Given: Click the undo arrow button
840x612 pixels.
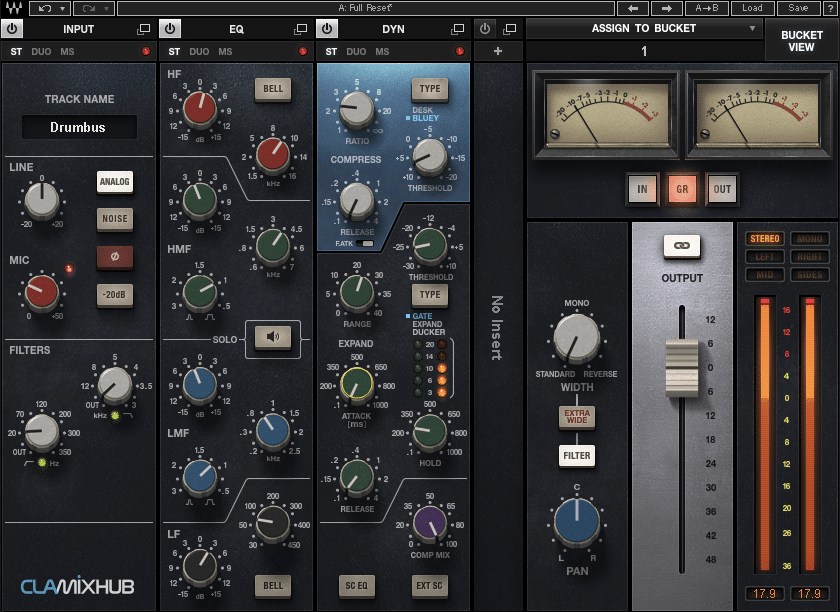Looking at the screenshot, I should pos(45,8).
